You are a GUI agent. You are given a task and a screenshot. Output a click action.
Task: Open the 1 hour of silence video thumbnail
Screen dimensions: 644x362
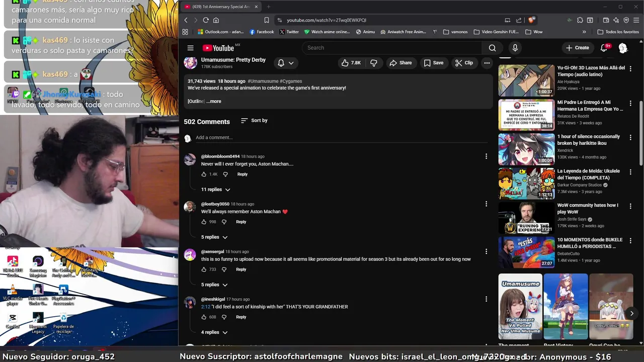pyautogui.click(x=526, y=149)
